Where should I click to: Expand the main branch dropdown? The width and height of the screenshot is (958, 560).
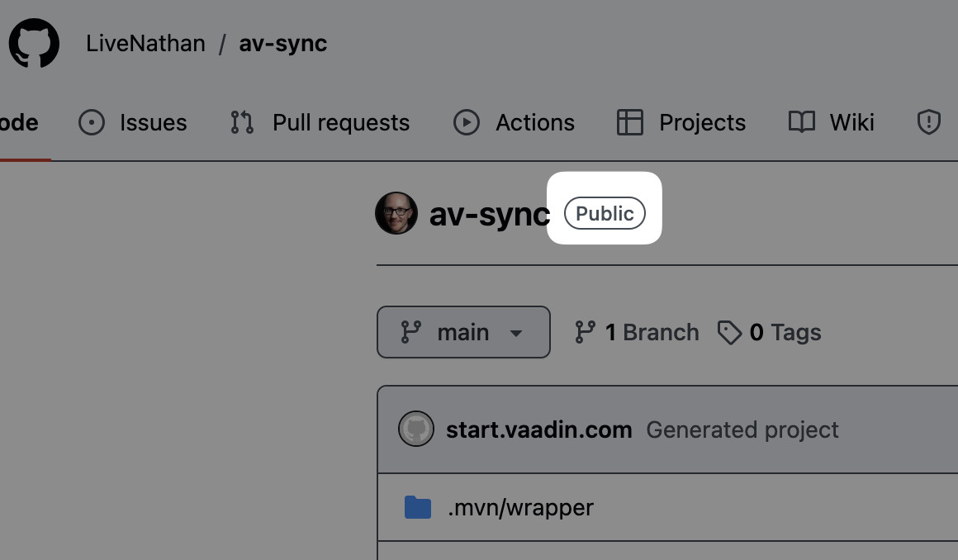pyautogui.click(x=463, y=332)
